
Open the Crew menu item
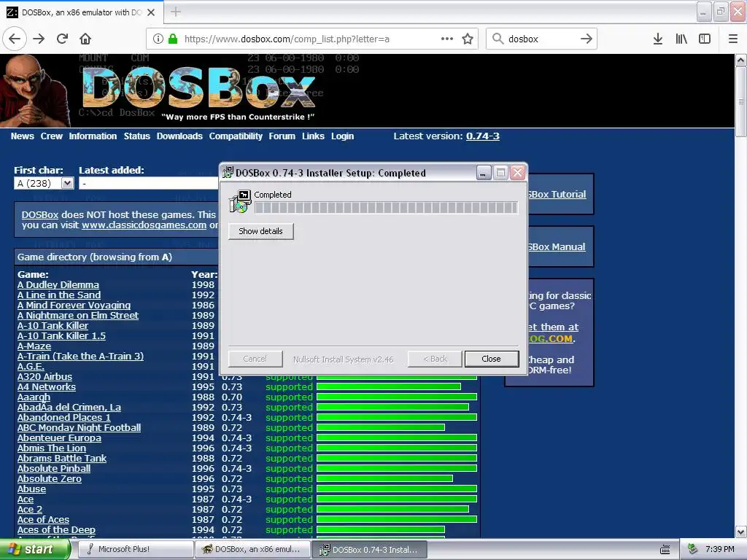point(52,136)
